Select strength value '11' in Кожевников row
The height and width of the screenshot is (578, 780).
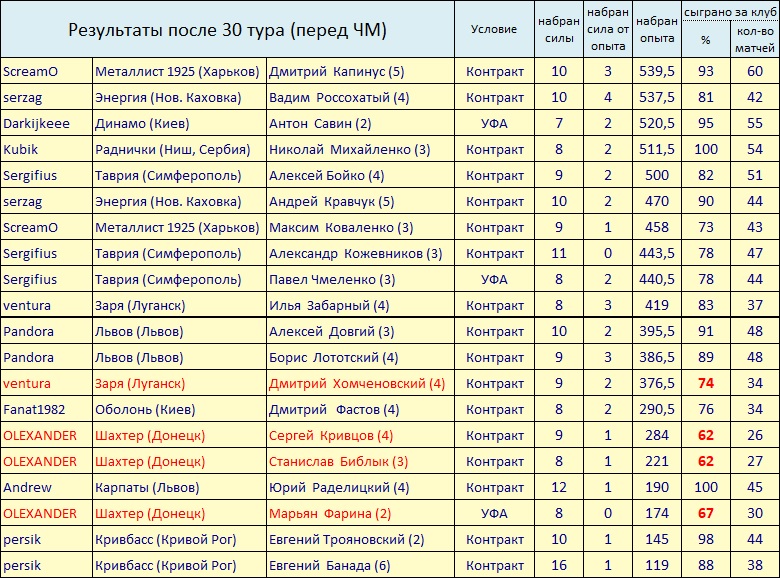tap(559, 253)
